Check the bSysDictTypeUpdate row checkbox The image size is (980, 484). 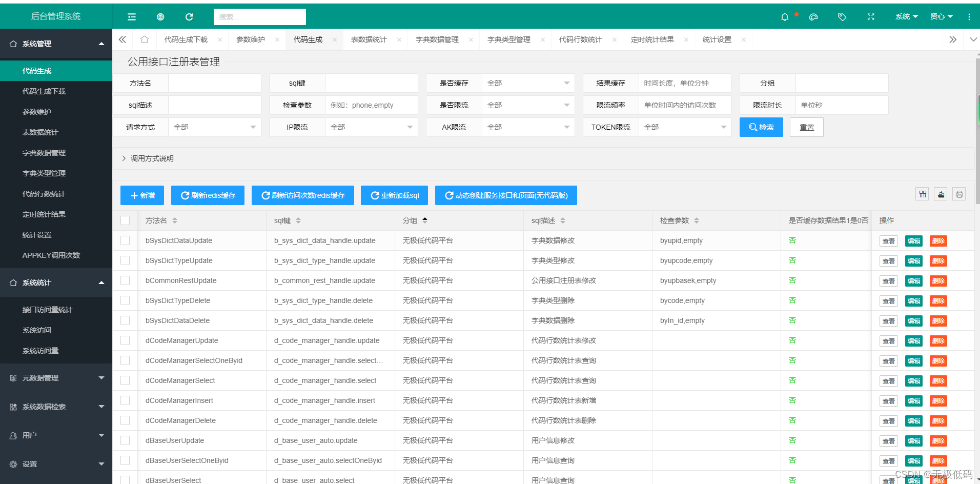(125, 260)
